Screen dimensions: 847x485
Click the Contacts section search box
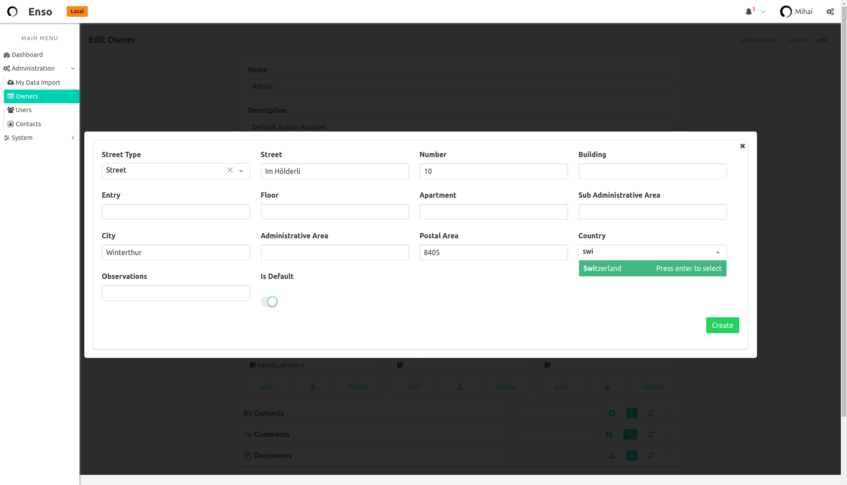click(555, 413)
